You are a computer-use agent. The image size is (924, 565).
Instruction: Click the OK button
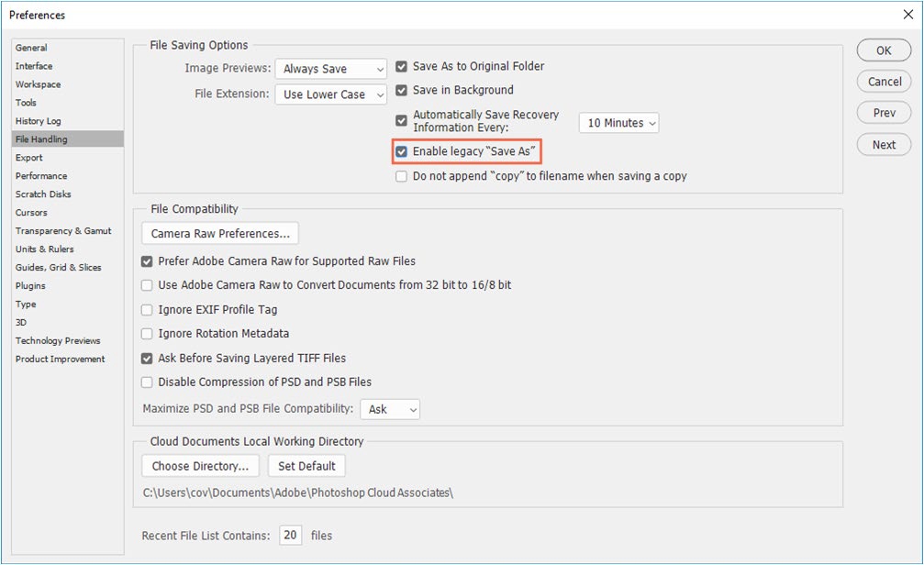point(884,50)
